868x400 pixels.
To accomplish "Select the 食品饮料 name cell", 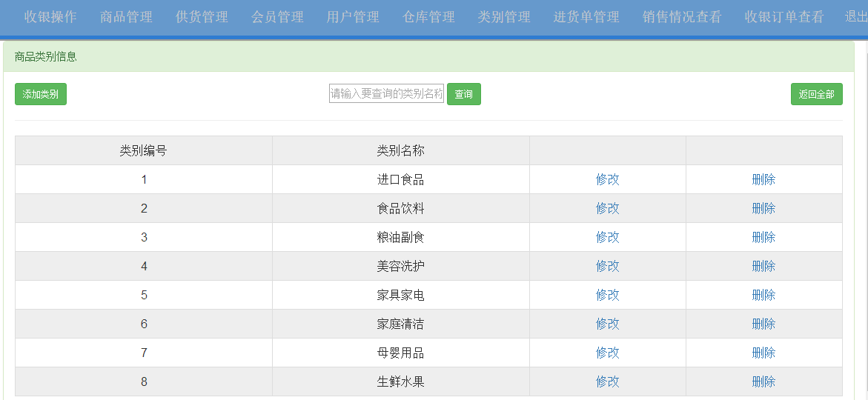I will click(401, 208).
